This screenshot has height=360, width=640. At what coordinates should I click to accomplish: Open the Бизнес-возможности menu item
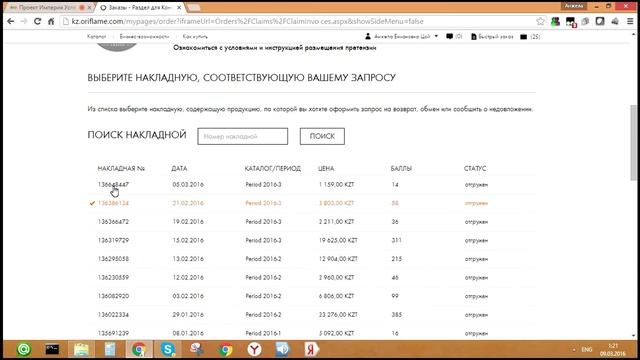pos(144,36)
